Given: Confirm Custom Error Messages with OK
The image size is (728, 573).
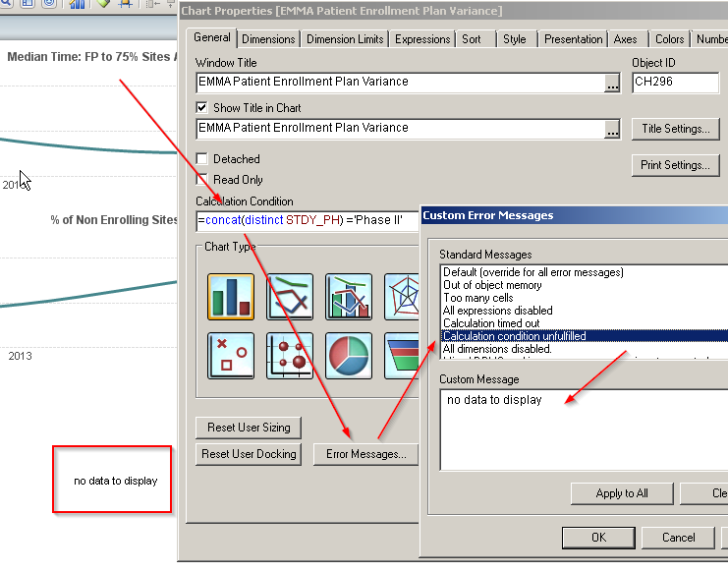Looking at the screenshot, I should coord(598,538).
